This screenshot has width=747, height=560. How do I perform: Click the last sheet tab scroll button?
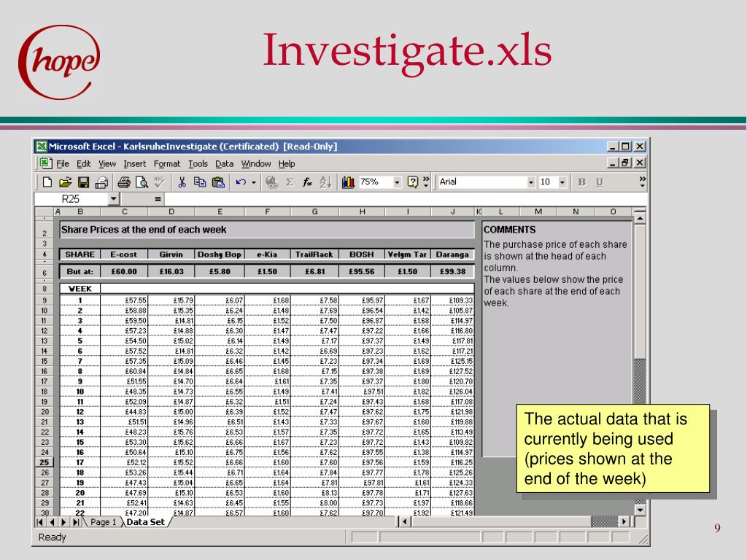click(x=76, y=522)
